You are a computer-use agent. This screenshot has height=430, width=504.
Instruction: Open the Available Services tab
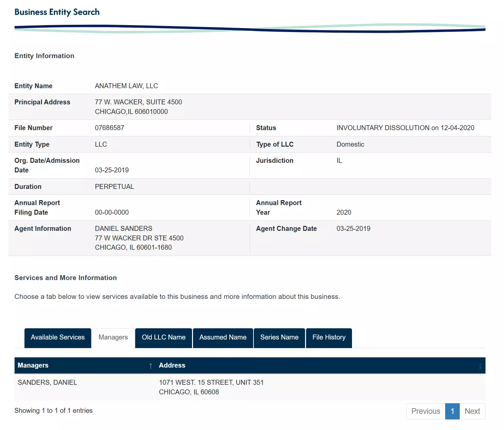point(58,338)
